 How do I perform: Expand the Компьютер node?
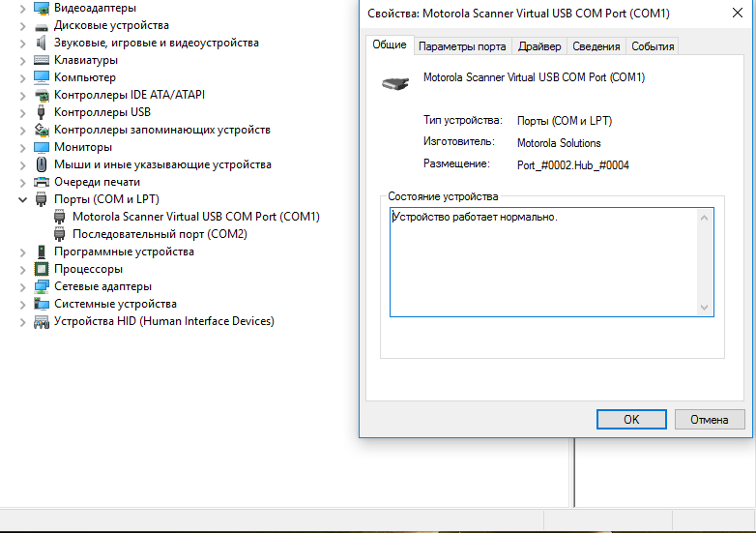pos(22,78)
